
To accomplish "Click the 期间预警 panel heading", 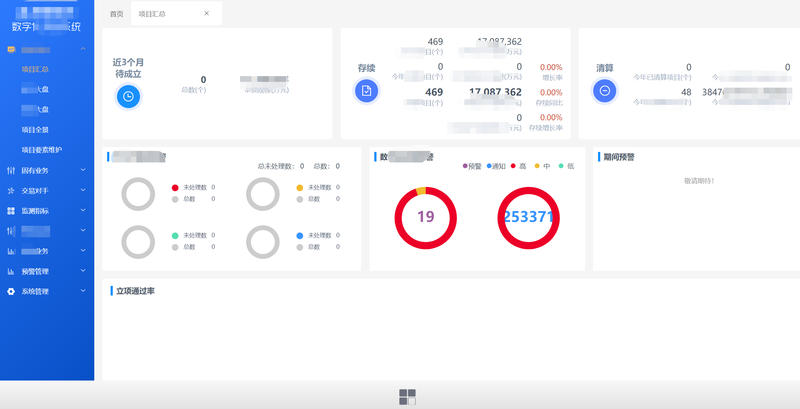I will coord(619,158).
